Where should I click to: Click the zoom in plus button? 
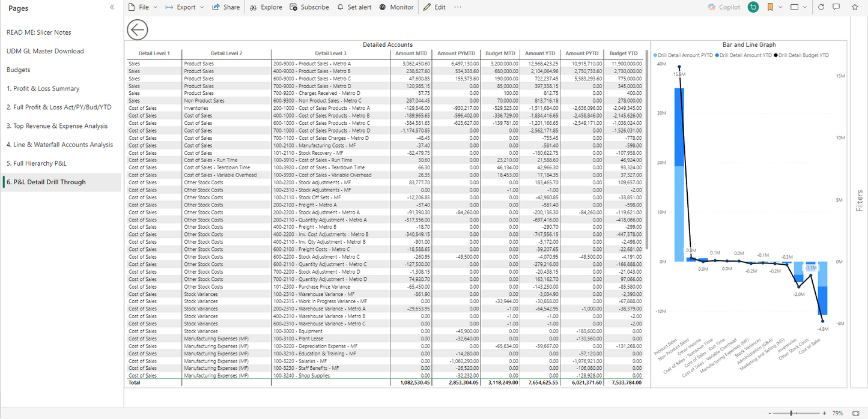click(x=824, y=413)
